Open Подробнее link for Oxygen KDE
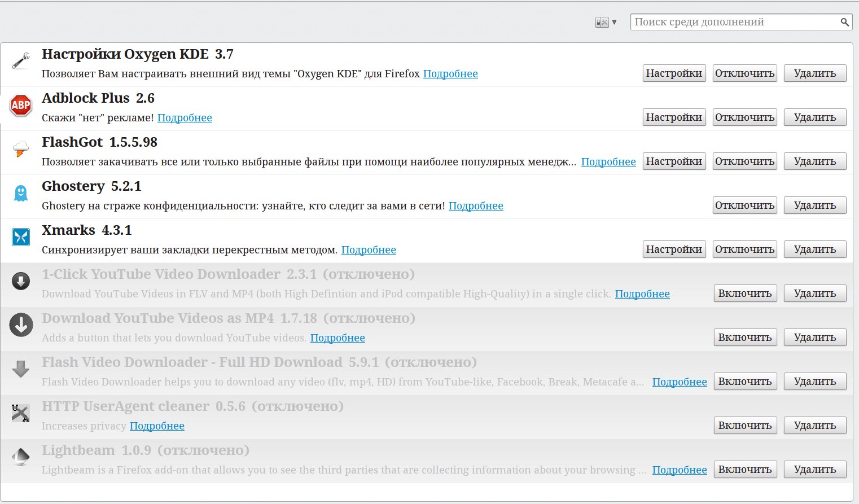This screenshot has height=504, width=859. coord(450,74)
